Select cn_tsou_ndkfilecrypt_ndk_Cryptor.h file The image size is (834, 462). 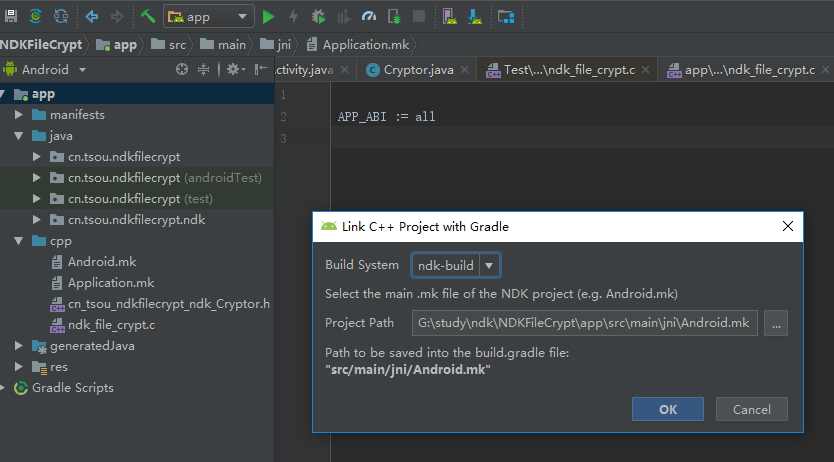point(160,304)
